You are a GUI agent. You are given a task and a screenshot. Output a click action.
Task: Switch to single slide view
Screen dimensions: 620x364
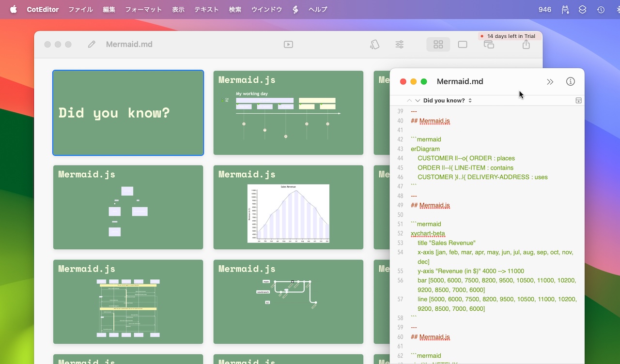coord(463,45)
